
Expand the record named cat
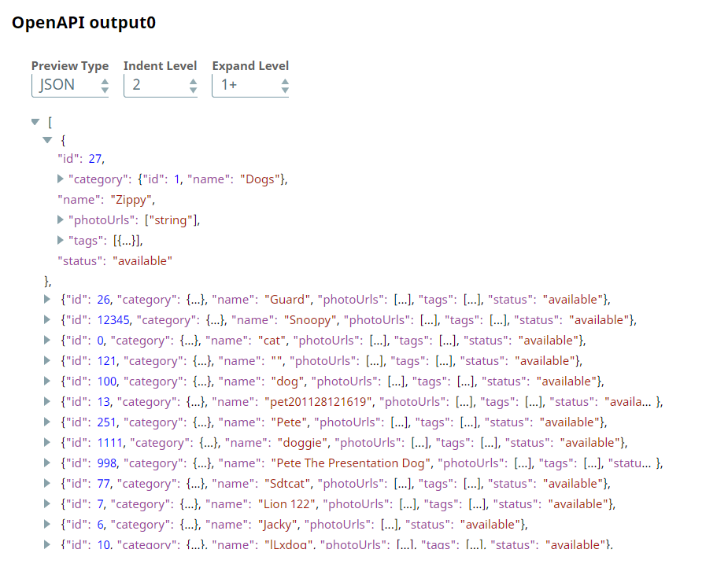pyautogui.click(x=48, y=341)
